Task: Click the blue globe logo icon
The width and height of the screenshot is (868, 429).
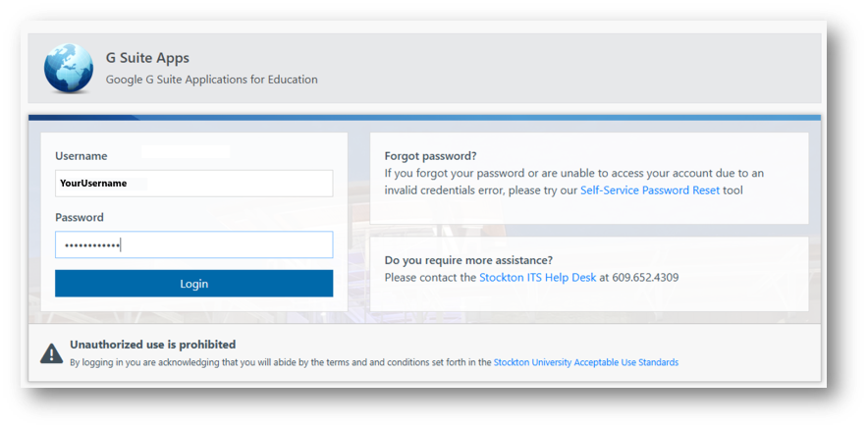Action: click(69, 68)
